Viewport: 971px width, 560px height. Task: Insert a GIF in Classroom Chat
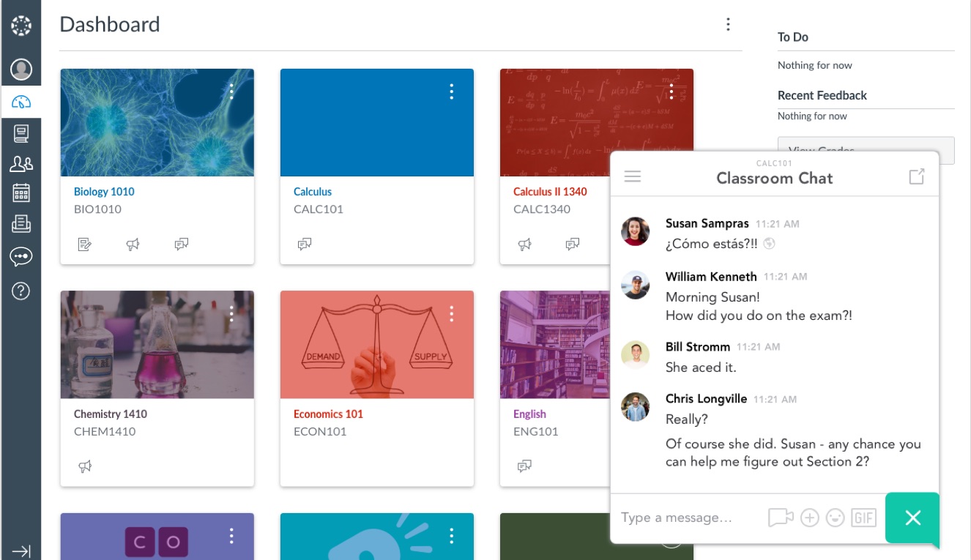point(863,518)
